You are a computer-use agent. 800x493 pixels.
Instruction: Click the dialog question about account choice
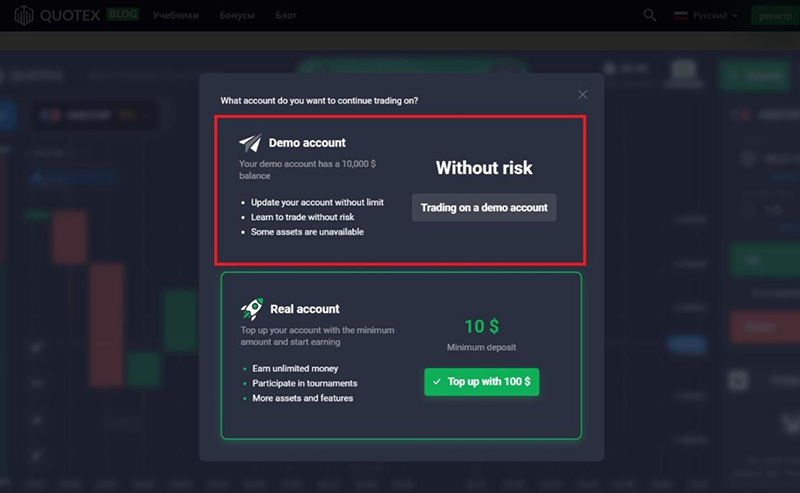pyautogui.click(x=319, y=101)
